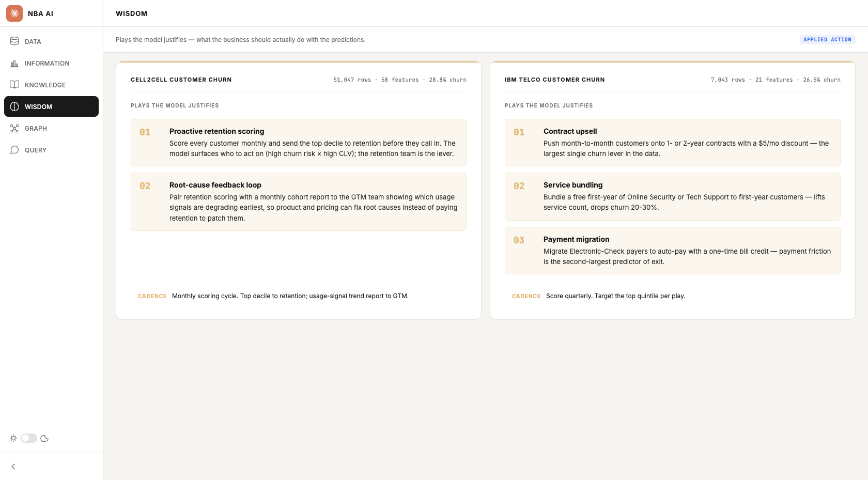
Task: Click number 01 beside Contract upsell
Action: tap(519, 132)
